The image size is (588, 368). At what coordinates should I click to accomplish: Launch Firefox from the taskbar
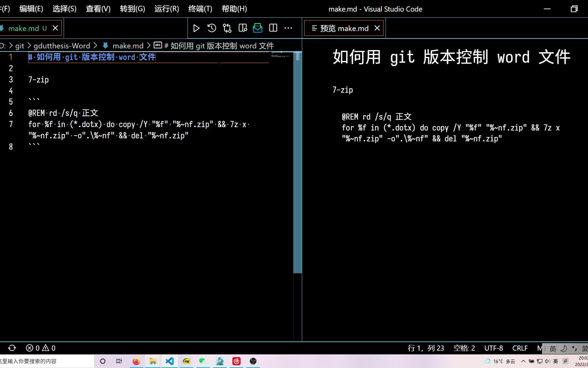click(x=136, y=361)
